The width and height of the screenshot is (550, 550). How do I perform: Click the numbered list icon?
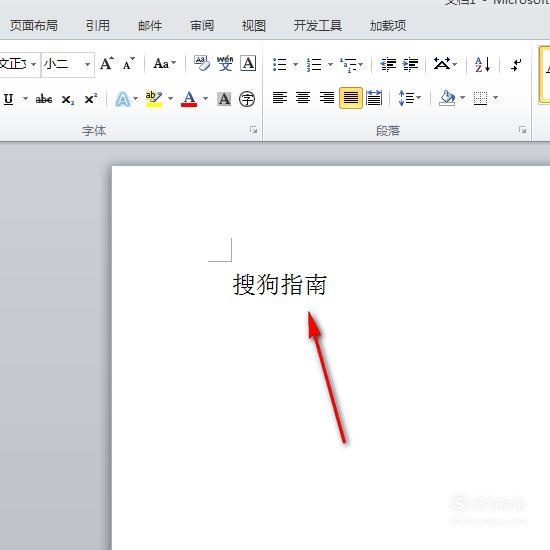314,65
